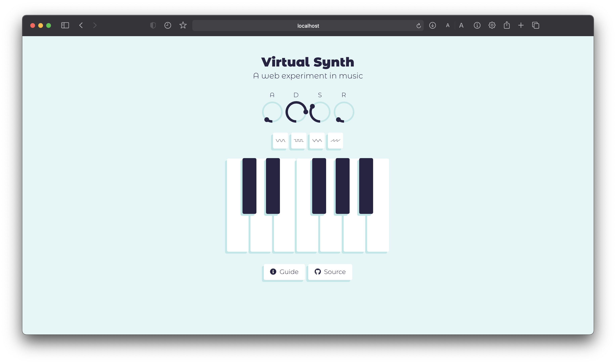Select the triangle waveform button
The width and height of the screenshot is (616, 364).
[317, 141]
